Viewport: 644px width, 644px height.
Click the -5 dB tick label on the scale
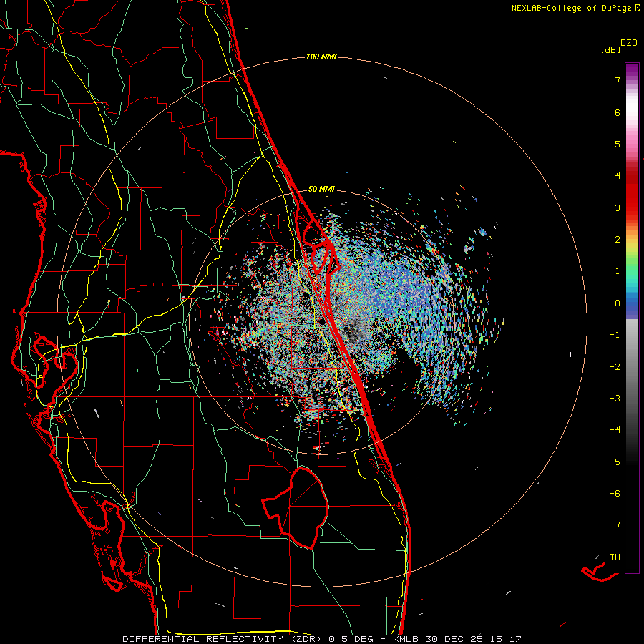[615, 462]
